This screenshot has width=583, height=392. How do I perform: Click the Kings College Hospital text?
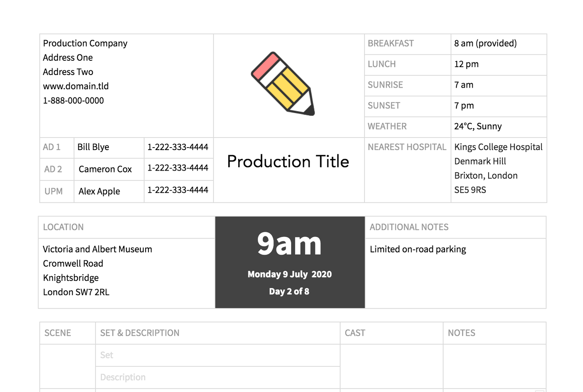[x=498, y=147]
